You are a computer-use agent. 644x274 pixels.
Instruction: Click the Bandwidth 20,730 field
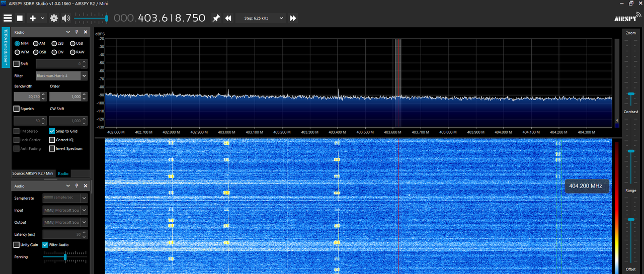coord(28,97)
